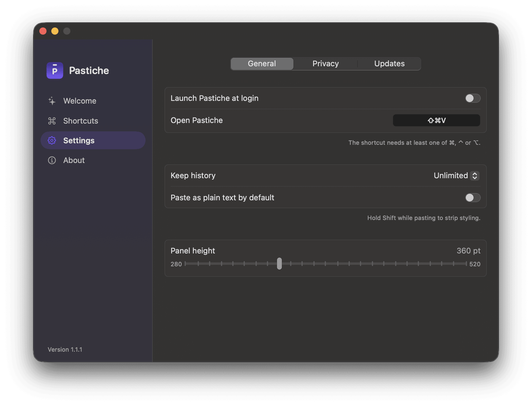Click the 360 pt panel height value

pyautogui.click(x=468, y=251)
